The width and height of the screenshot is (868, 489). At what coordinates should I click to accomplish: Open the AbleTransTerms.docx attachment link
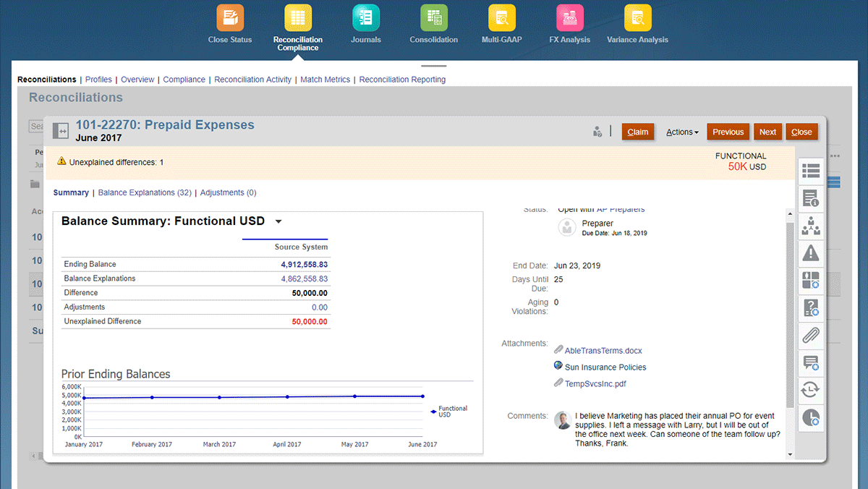603,351
